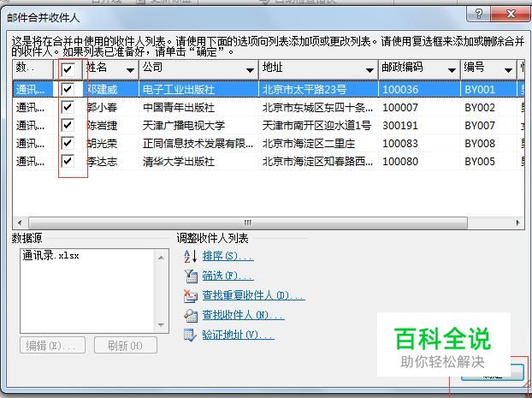This screenshot has width=532, height=398.
Task: Click the filter funnel icon beside 筛选
Action: [x=191, y=276]
